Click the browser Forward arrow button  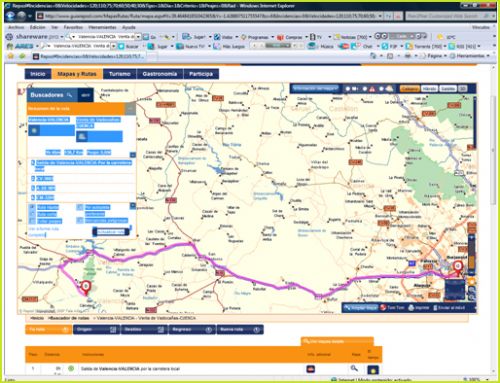(x=22, y=16)
